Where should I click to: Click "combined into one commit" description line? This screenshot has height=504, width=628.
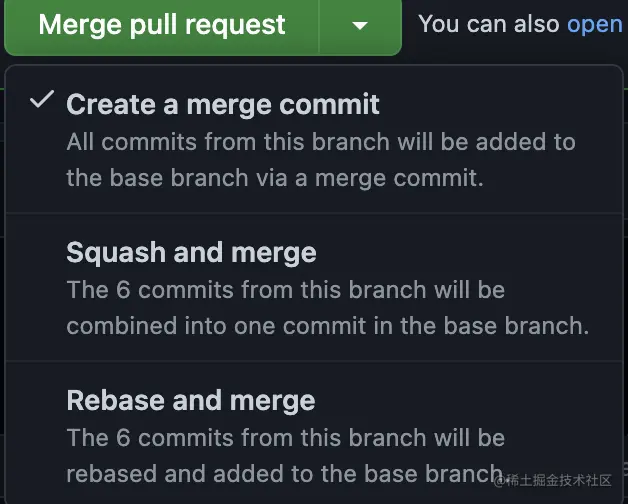tap(327, 327)
